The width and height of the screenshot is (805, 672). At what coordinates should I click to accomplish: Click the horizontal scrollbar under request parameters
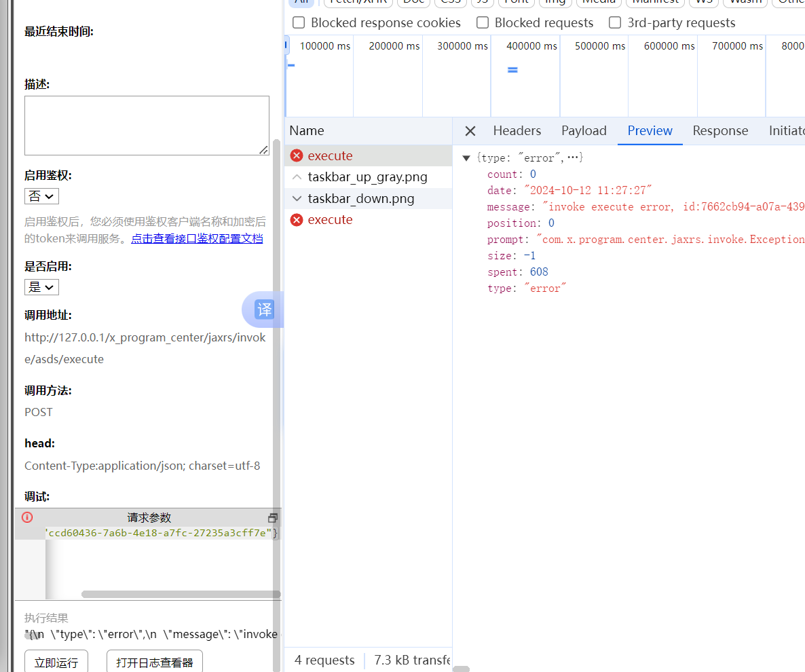point(181,594)
